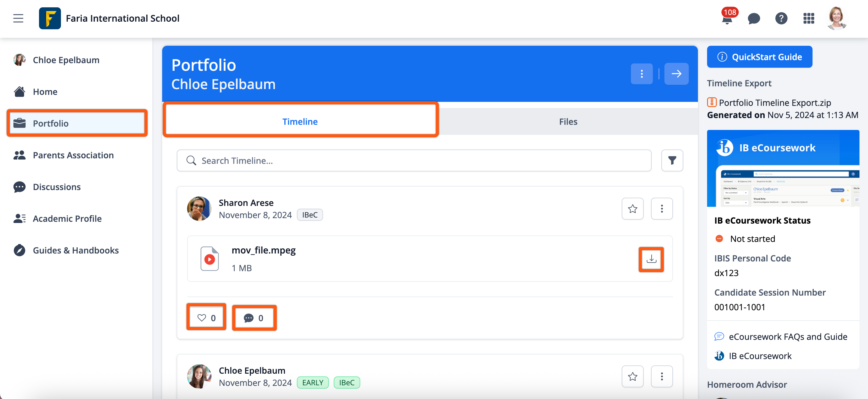The height and width of the screenshot is (399, 868).
Task: Click the Portfolio header arrow button
Action: [x=676, y=74]
